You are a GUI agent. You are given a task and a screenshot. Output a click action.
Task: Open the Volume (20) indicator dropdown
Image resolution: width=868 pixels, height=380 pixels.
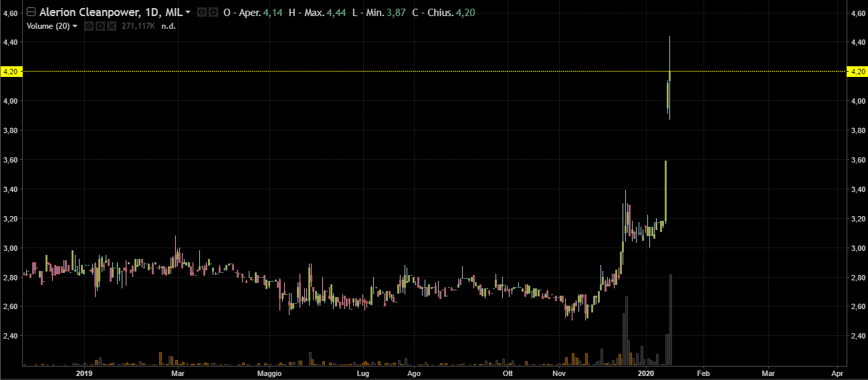pyautogui.click(x=75, y=26)
